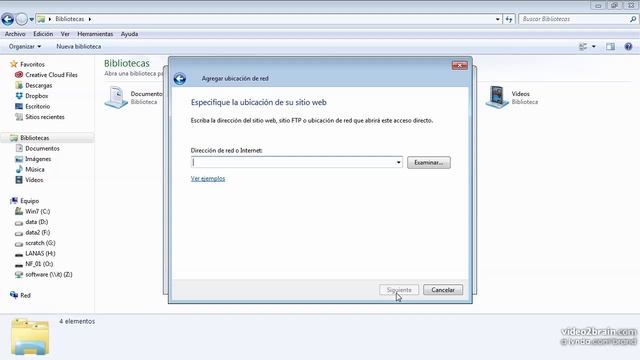
Task: Click the dialog back arrow button
Action: pyautogui.click(x=180, y=78)
